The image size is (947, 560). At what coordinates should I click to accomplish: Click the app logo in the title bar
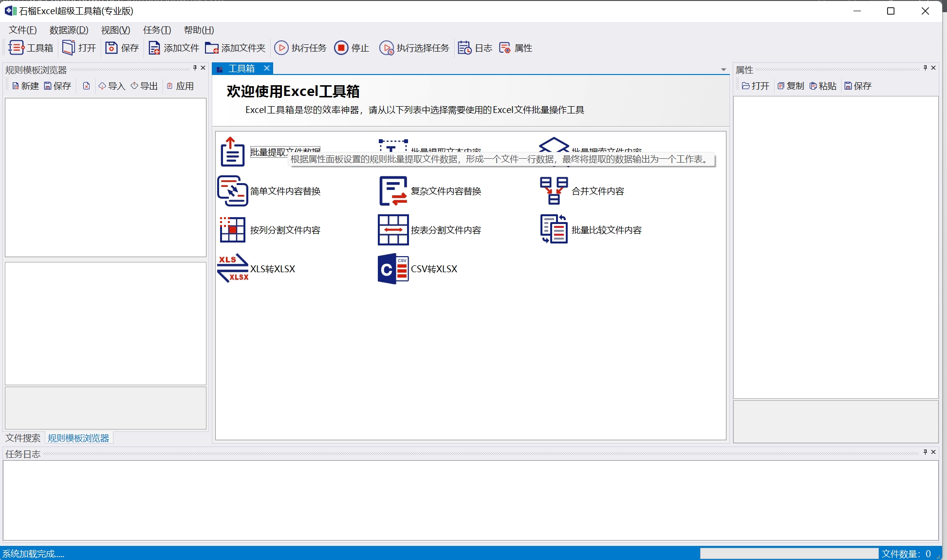click(10, 11)
